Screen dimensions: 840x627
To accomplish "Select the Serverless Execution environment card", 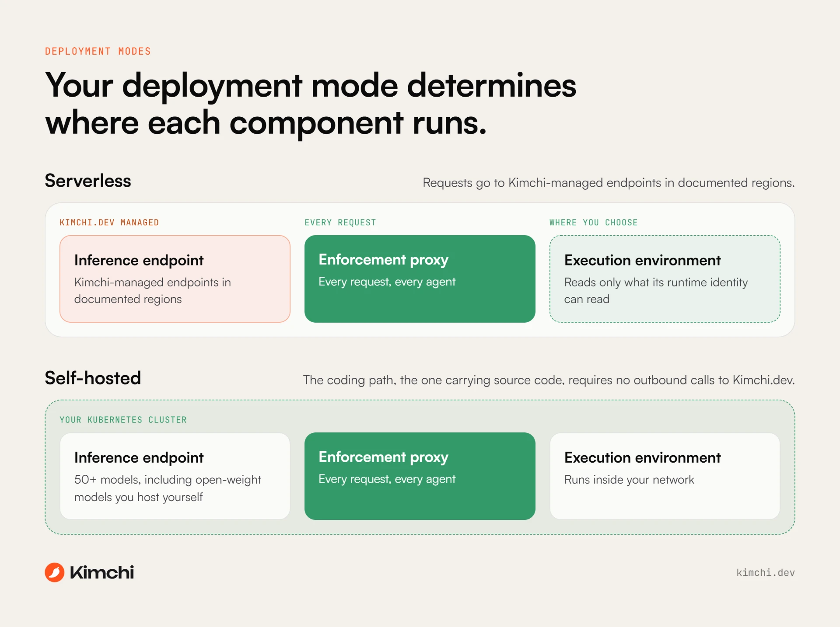I will (x=665, y=279).
